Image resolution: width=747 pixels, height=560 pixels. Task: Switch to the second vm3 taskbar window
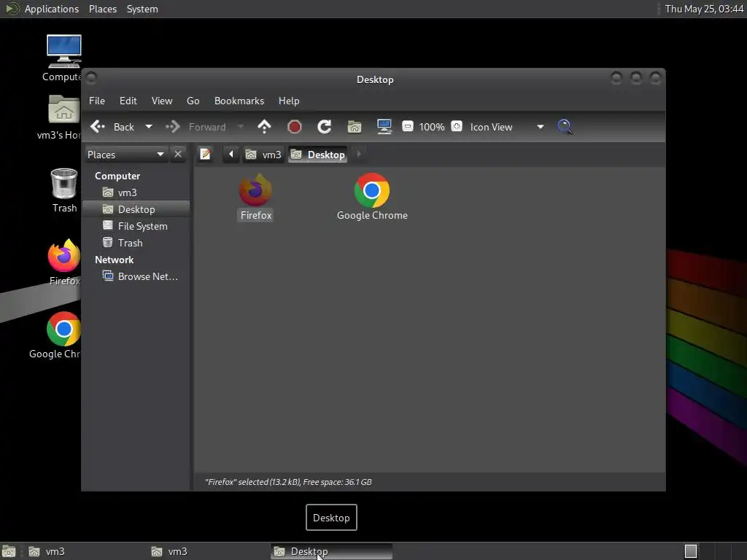coord(209,551)
